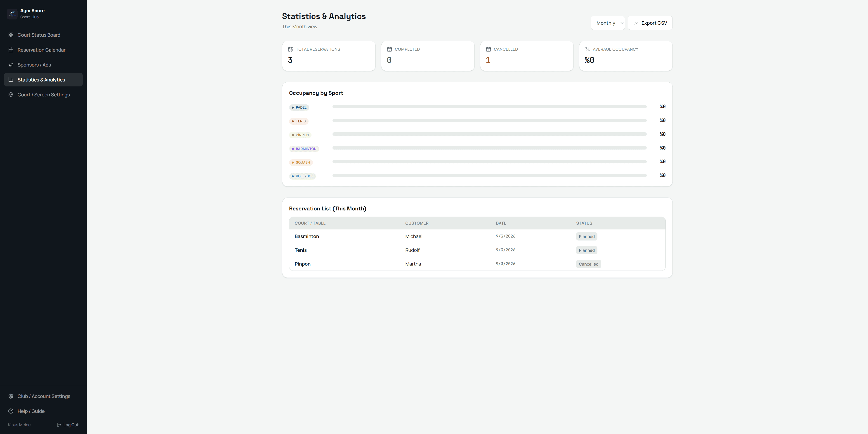Click the Average Occupancy percent icon
The width and height of the screenshot is (868, 434).
[587, 49]
